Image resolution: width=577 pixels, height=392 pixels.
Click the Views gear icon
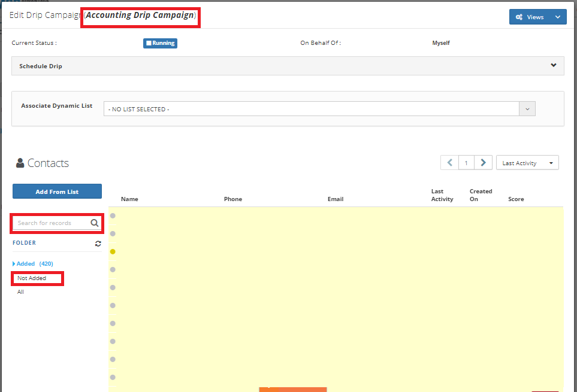coord(519,17)
